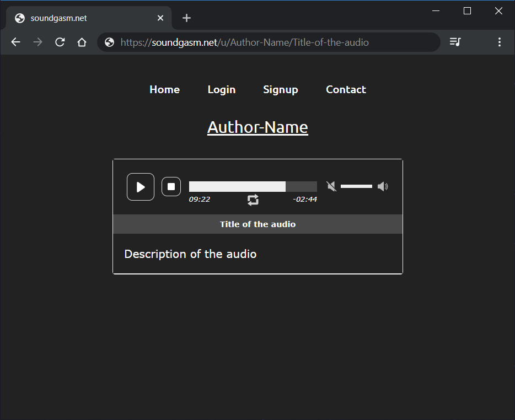
Task: Click the browser back arrow
Action: click(x=15, y=42)
